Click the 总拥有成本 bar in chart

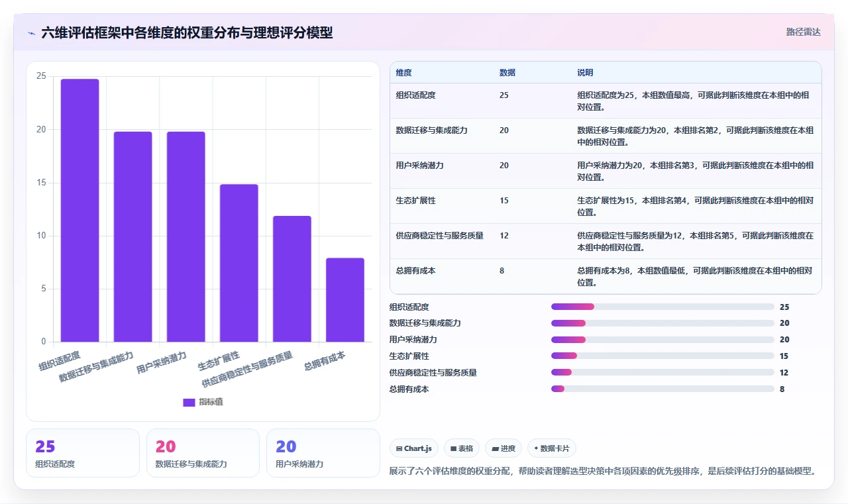345,300
